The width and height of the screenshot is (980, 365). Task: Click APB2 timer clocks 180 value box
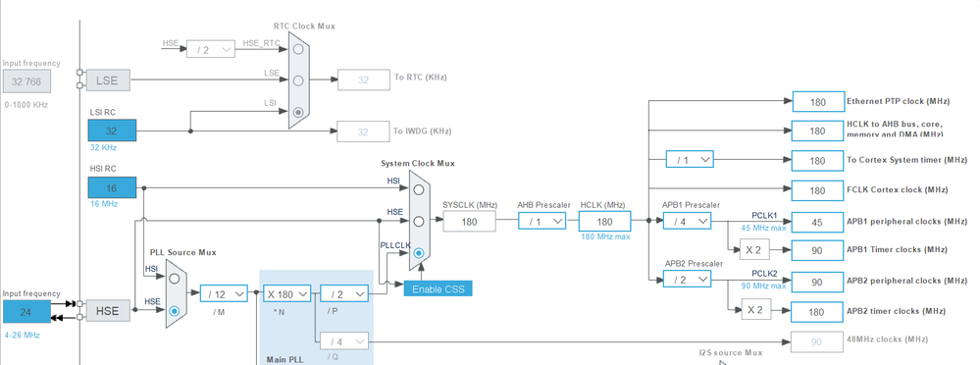click(817, 311)
